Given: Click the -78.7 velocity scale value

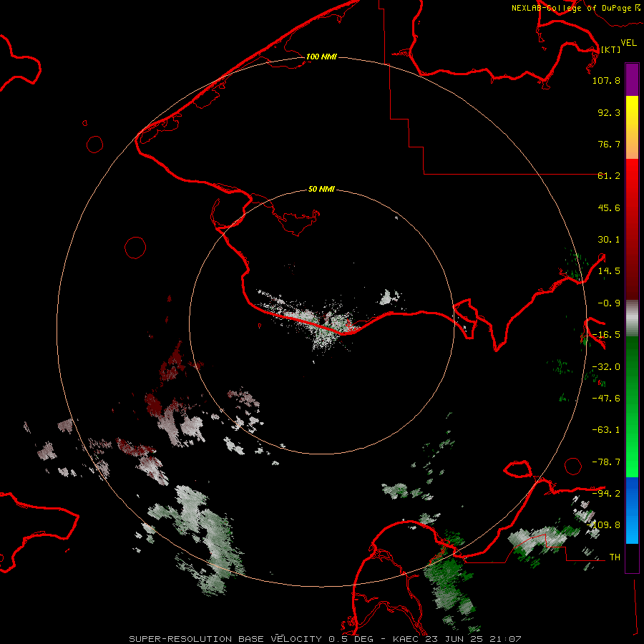Looking at the screenshot, I should [606, 462].
